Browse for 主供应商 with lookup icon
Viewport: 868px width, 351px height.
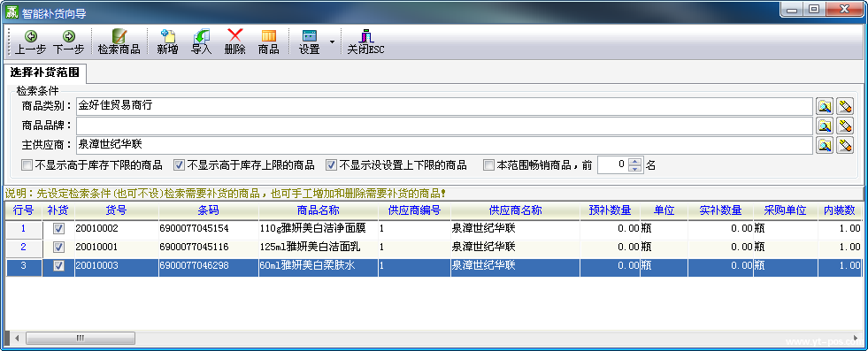[x=825, y=145]
